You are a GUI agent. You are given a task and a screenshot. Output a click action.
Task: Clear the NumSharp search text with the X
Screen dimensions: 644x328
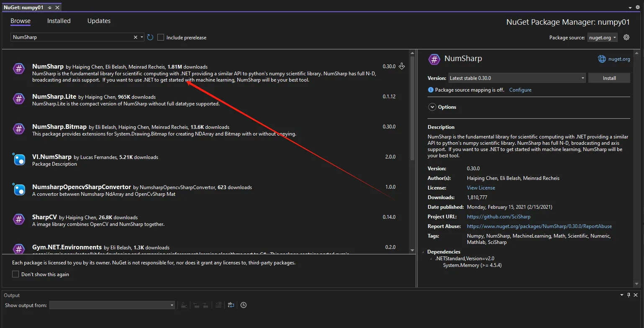136,37
